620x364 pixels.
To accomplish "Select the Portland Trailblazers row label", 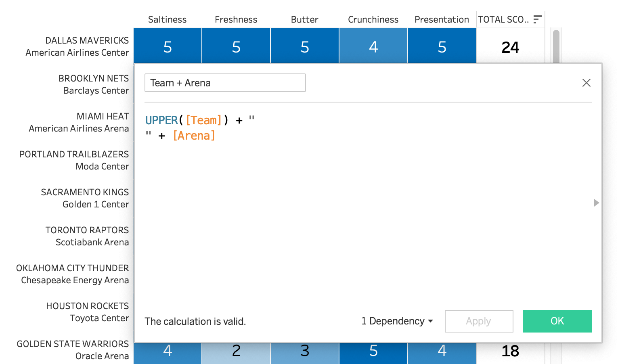I will click(x=74, y=160).
